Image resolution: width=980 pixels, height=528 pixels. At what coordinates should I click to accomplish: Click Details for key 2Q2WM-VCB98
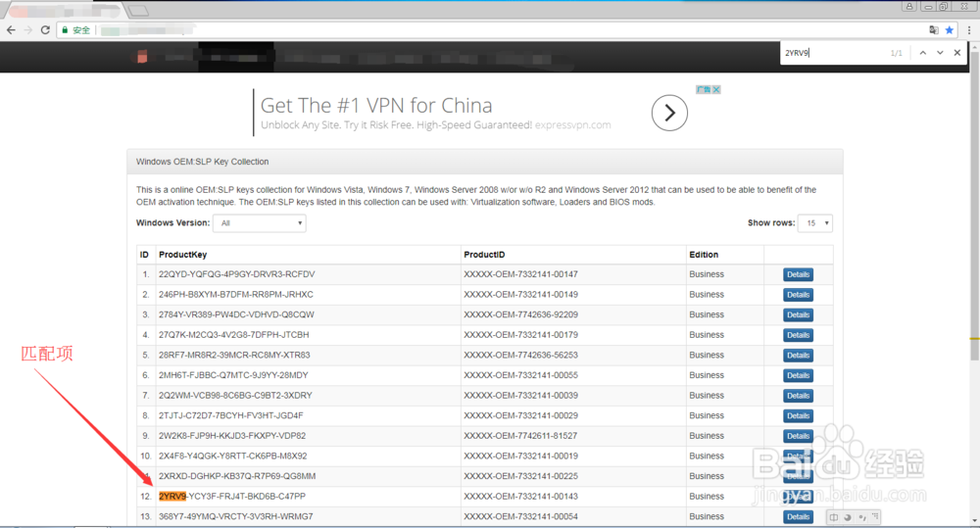point(798,396)
